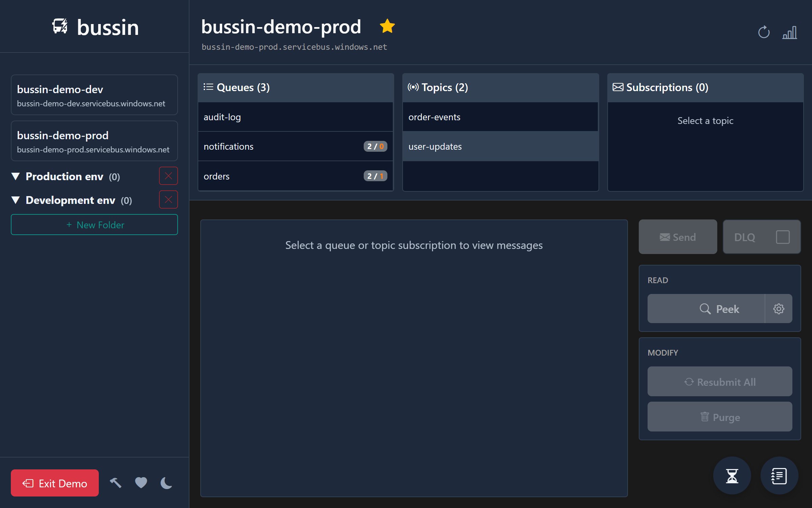This screenshot has height=508, width=812.
Task: Open the orders queue
Action: (295, 176)
